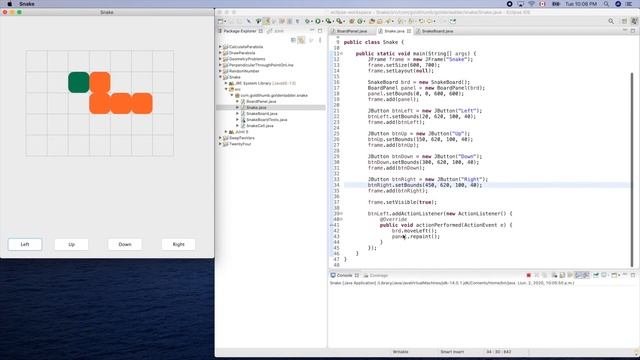The image size is (640, 360).
Task: Select SnakeBoardTests.java in Package Explorer
Action: (x=267, y=120)
